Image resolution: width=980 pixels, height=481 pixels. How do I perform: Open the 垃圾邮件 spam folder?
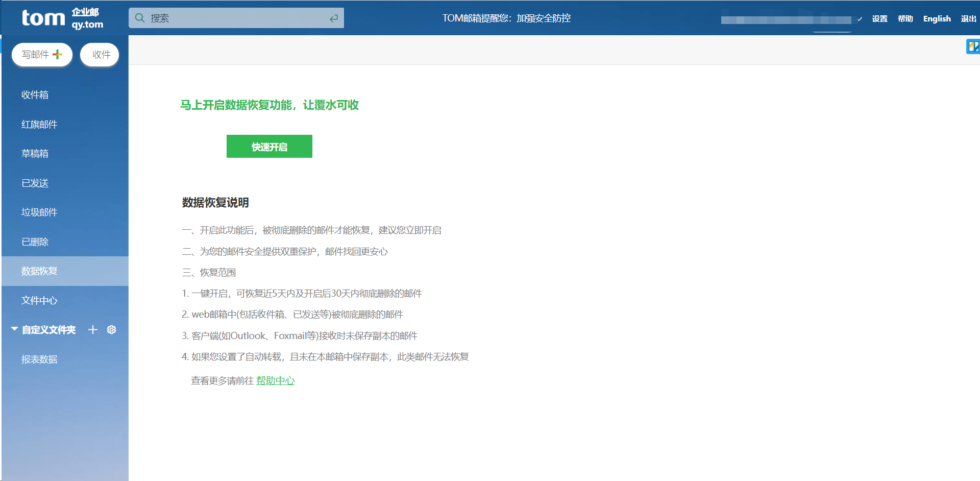coord(39,212)
